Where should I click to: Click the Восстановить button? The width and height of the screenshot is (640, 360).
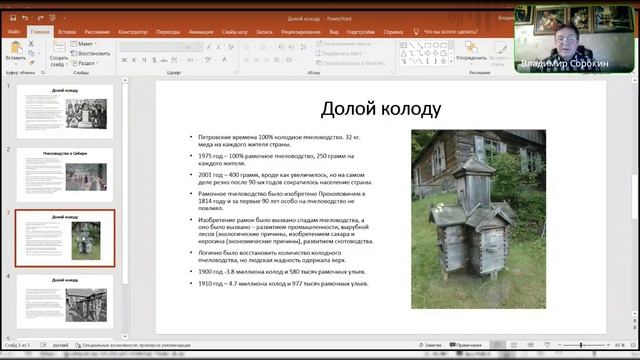(x=90, y=53)
